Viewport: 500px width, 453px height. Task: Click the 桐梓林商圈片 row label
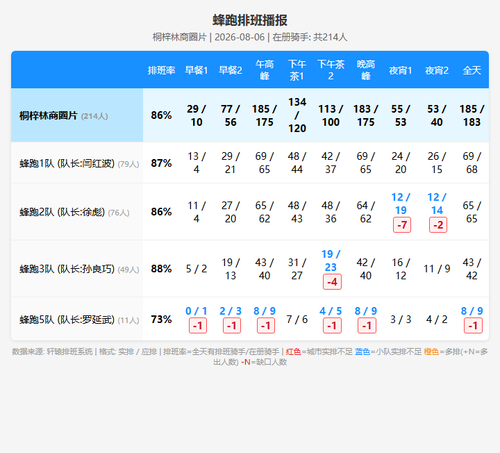[64, 116]
